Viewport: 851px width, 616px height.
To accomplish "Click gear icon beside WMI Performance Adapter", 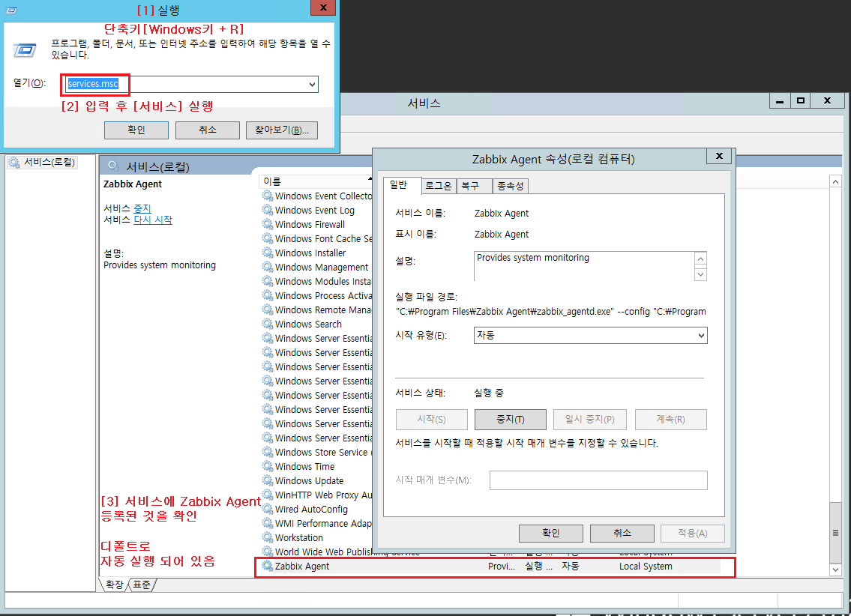I will [268, 523].
